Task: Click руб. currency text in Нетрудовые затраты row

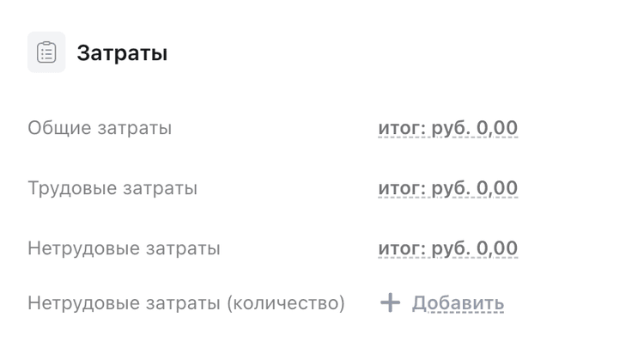Action: point(451,248)
